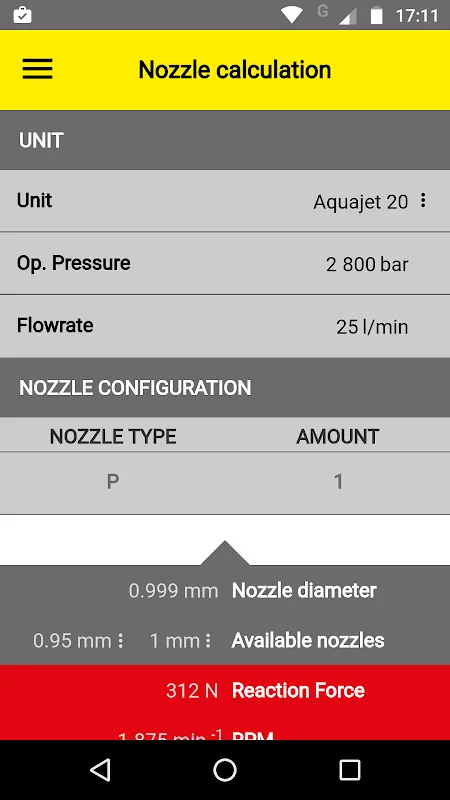
Task: Tap the Nozzle diameter 0.999 mm row
Action: (x=225, y=591)
